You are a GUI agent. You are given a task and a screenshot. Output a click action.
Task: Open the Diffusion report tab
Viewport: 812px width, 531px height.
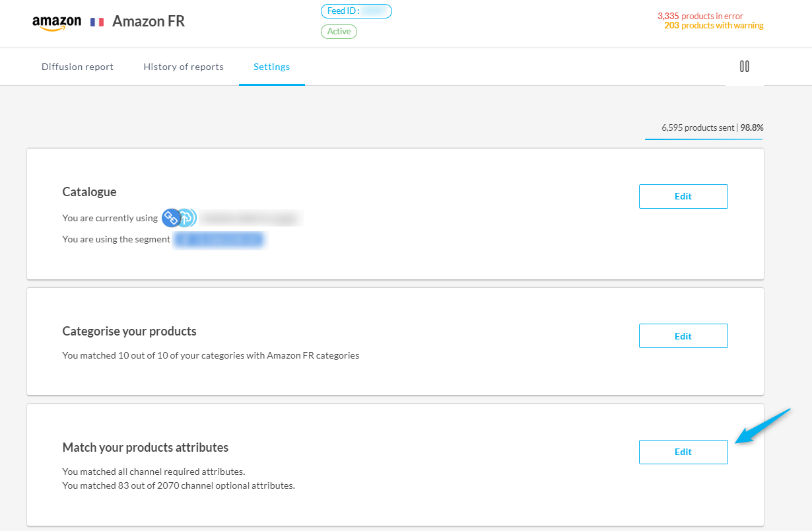pyautogui.click(x=77, y=67)
